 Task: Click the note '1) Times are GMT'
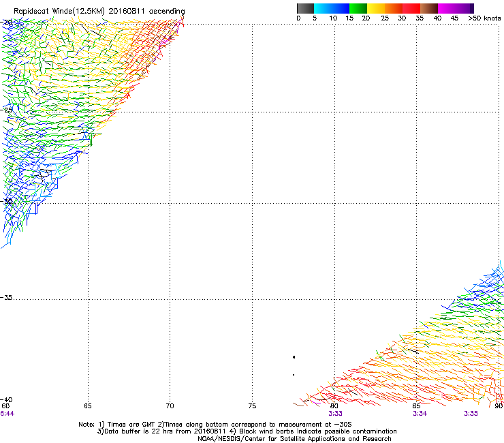(x=126, y=425)
